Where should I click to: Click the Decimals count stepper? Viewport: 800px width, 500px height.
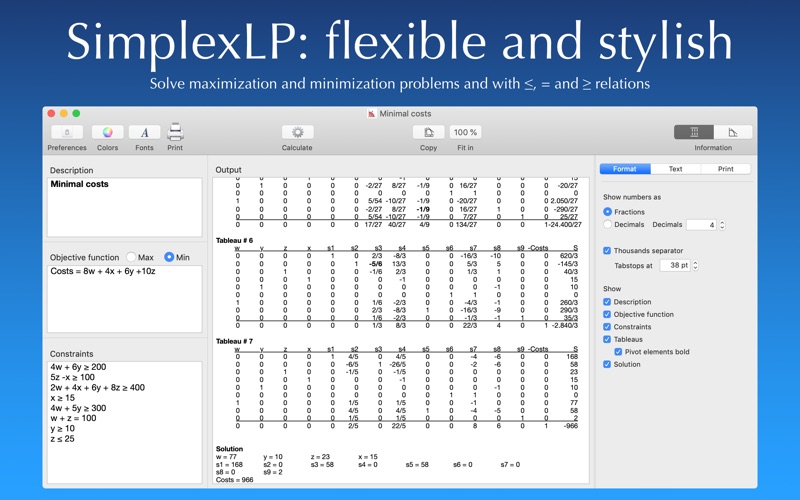pos(722,224)
